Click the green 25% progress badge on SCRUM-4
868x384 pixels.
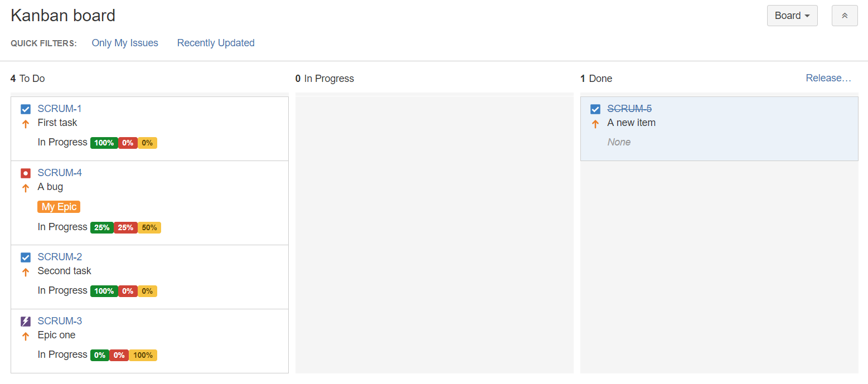click(x=102, y=227)
